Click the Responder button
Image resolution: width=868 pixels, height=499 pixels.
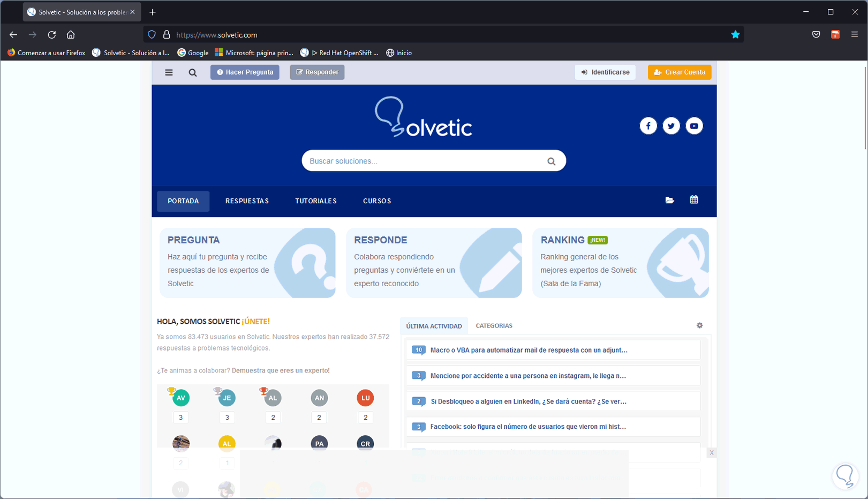[x=317, y=72]
